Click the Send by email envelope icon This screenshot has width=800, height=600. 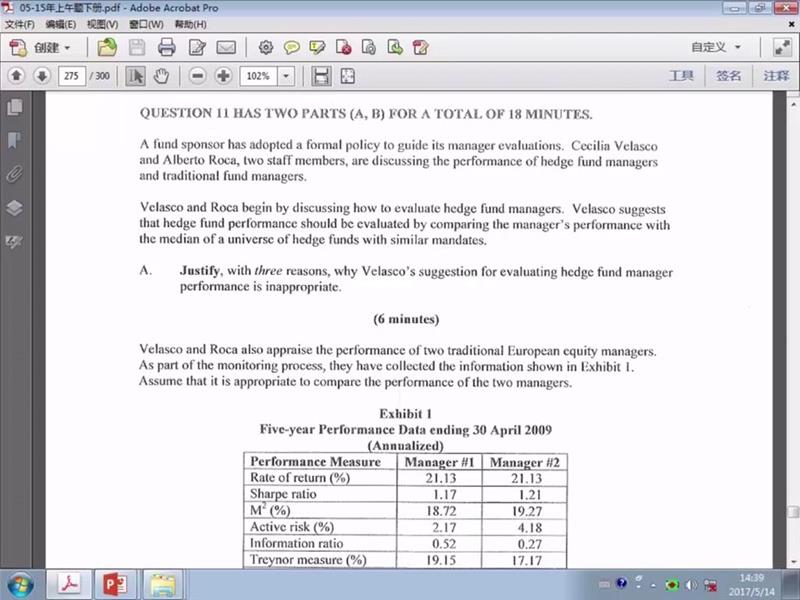tap(225, 47)
